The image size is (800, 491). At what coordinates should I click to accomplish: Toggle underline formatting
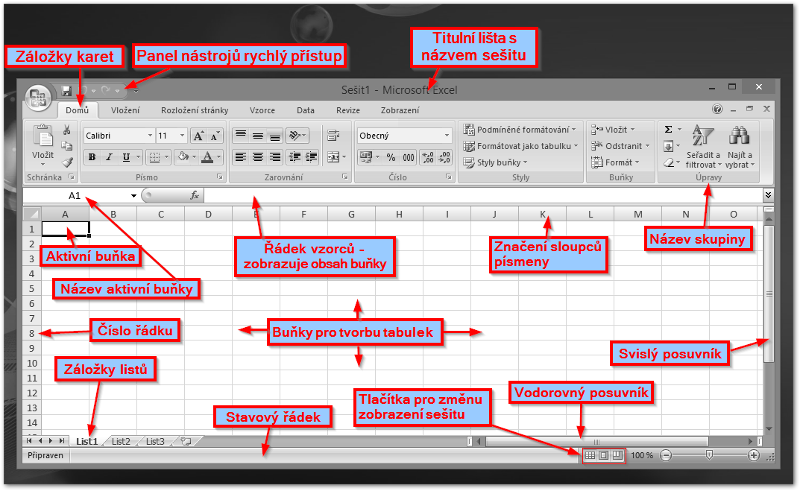(x=126, y=157)
